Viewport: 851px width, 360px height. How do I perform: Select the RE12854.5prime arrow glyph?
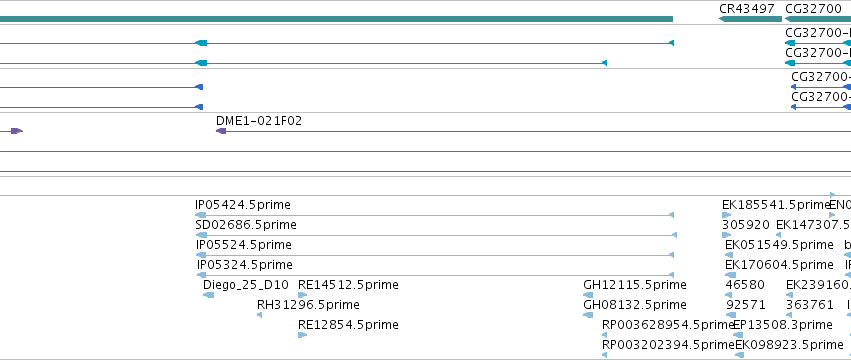tap(302, 335)
